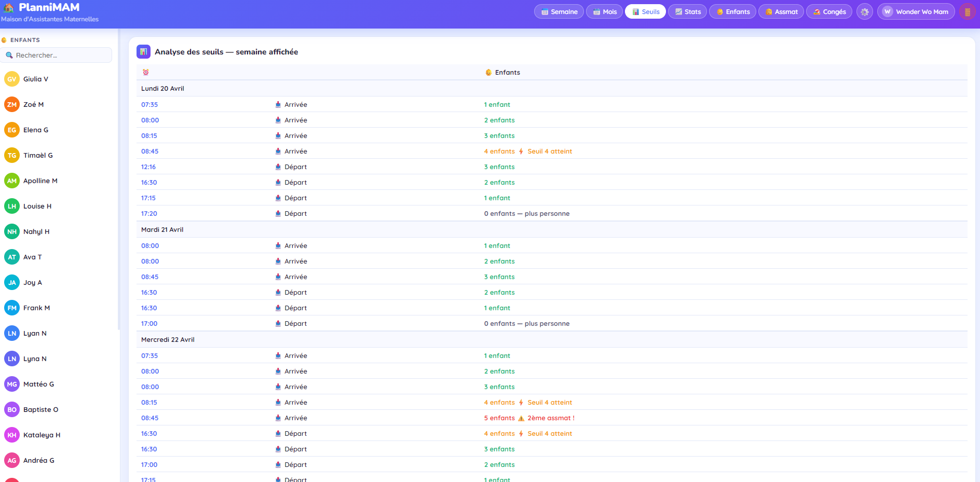This screenshot has width=980, height=482.
Task: Switch to the Semaine view
Action: (x=559, y=11)
